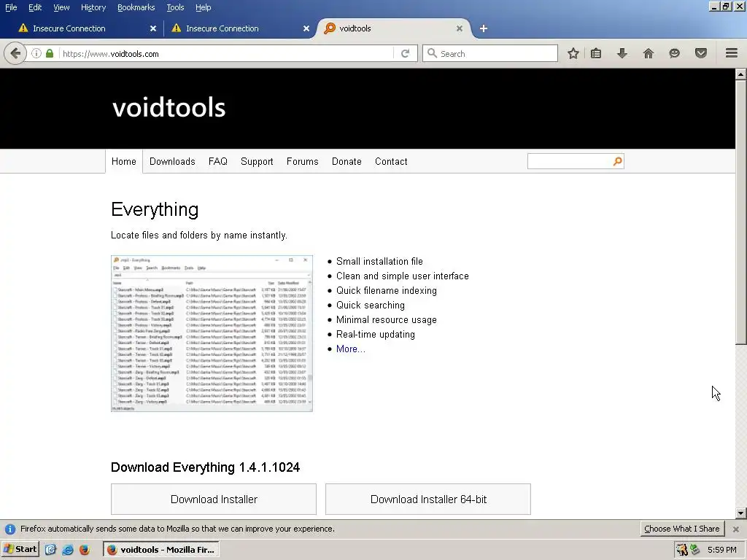Screen dimensions: 747x560
Task: Open the Donate page
Action: 347,161
